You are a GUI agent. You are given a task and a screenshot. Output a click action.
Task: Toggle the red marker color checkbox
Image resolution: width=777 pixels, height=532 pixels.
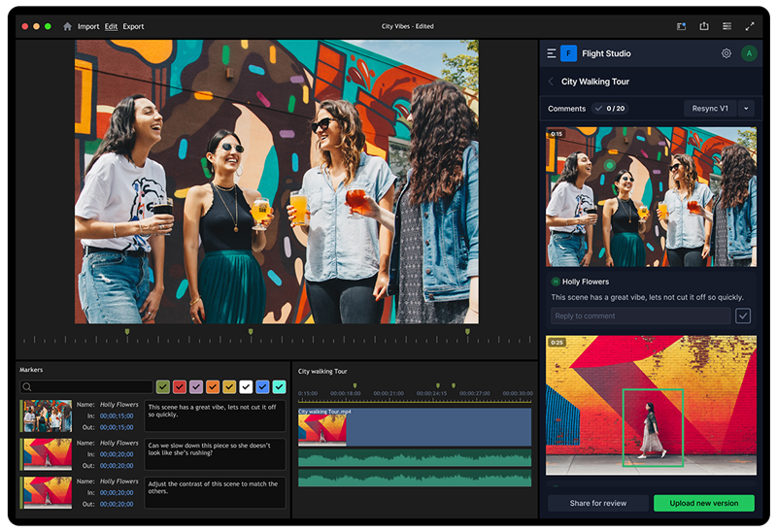[x=180, y=386]
